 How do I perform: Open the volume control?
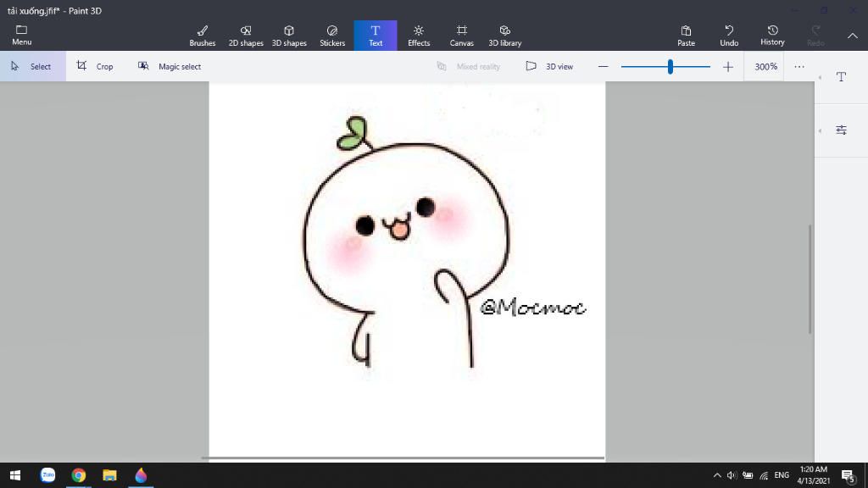point(732,475)
